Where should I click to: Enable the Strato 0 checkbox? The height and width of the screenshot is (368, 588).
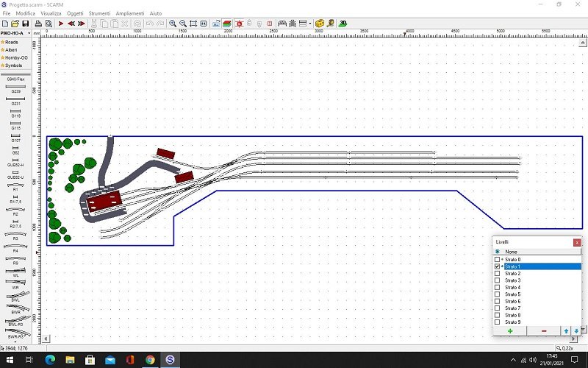click(498, 260)
